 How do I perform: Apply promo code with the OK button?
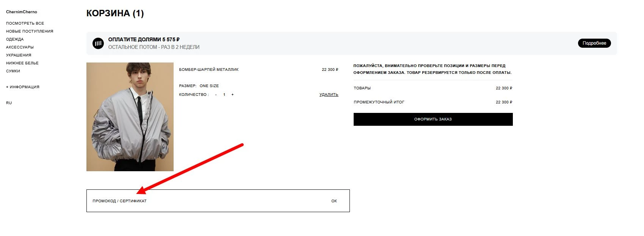coord(334,201)
